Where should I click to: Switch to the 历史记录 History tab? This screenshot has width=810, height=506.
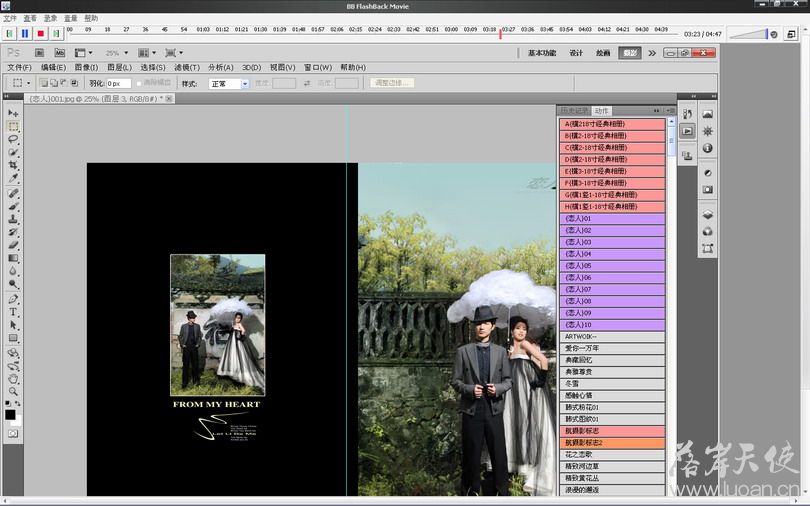[574, 110]
